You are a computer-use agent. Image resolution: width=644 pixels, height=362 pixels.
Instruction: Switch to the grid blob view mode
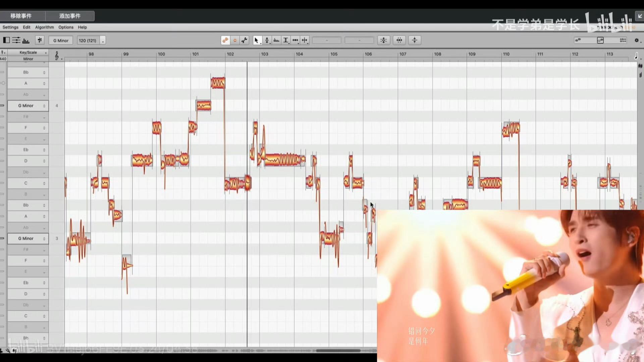coord(623,40)
